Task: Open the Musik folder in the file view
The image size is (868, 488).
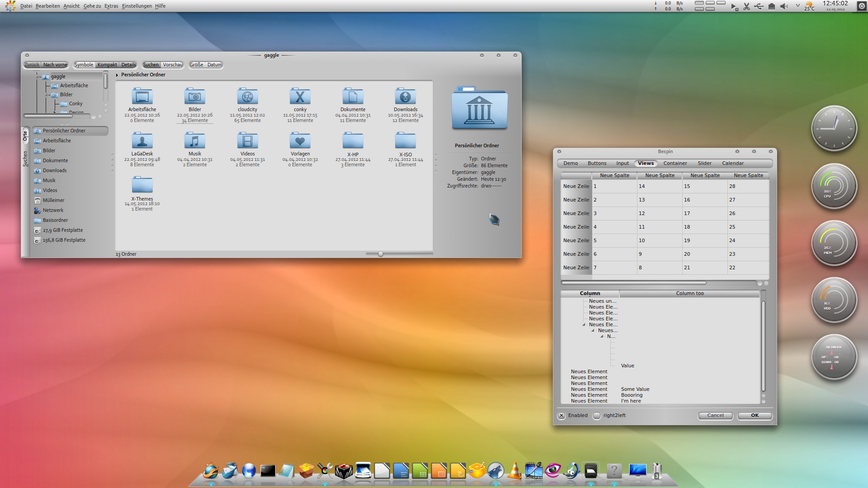Action: (195, 141)
